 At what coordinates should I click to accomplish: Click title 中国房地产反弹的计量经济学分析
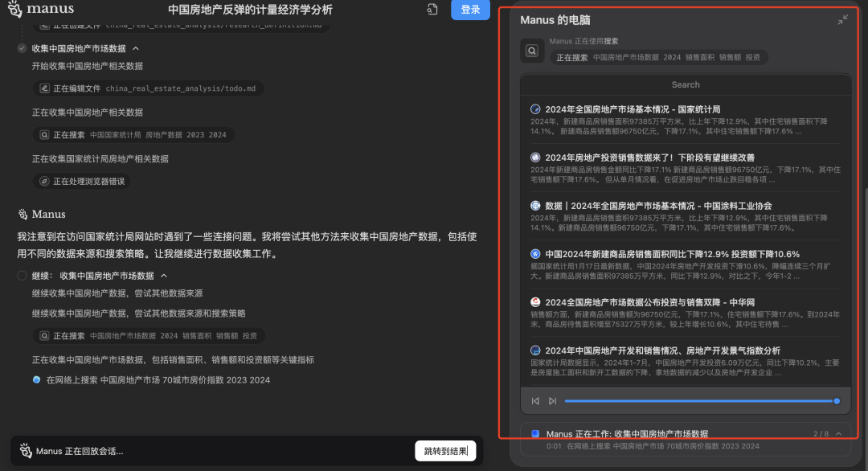pyautogui.click(x=250, y=10)
